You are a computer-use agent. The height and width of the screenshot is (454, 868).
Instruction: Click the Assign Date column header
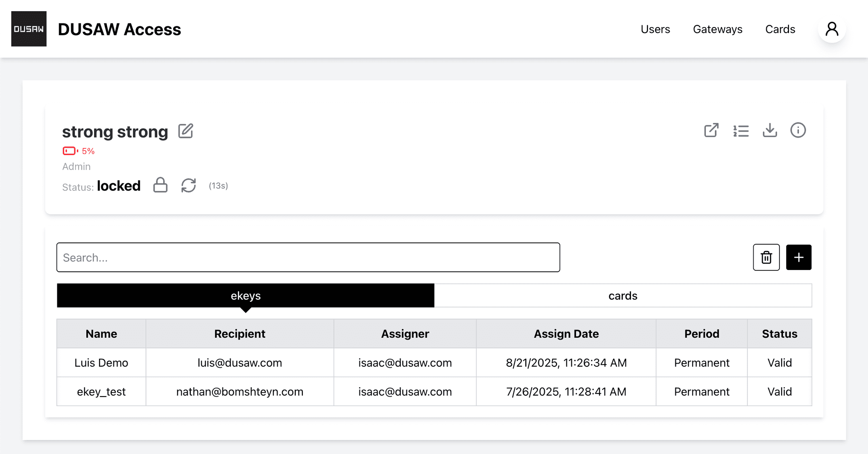[x=566, y=334]
